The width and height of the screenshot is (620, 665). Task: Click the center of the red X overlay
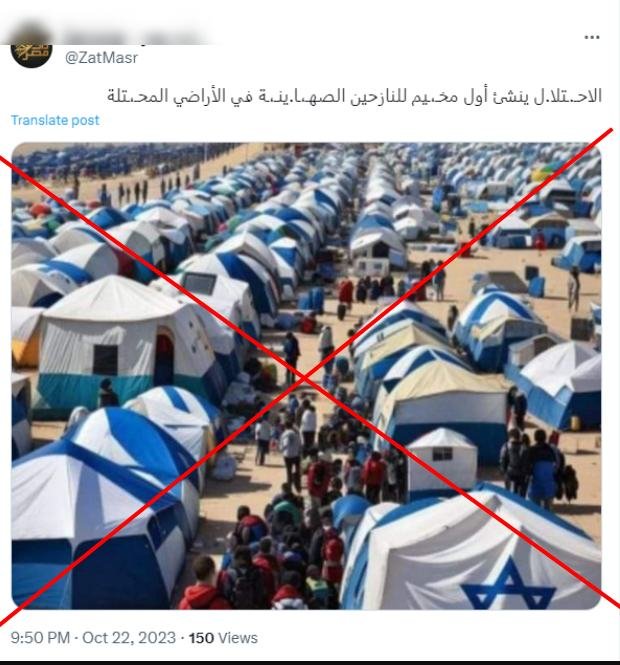[304, 377]
